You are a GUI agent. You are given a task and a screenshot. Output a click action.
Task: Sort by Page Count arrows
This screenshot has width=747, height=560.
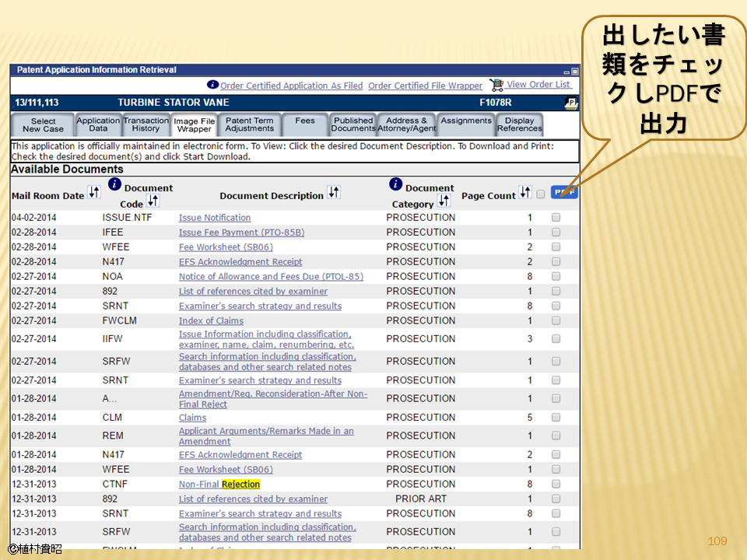point(525,192)
